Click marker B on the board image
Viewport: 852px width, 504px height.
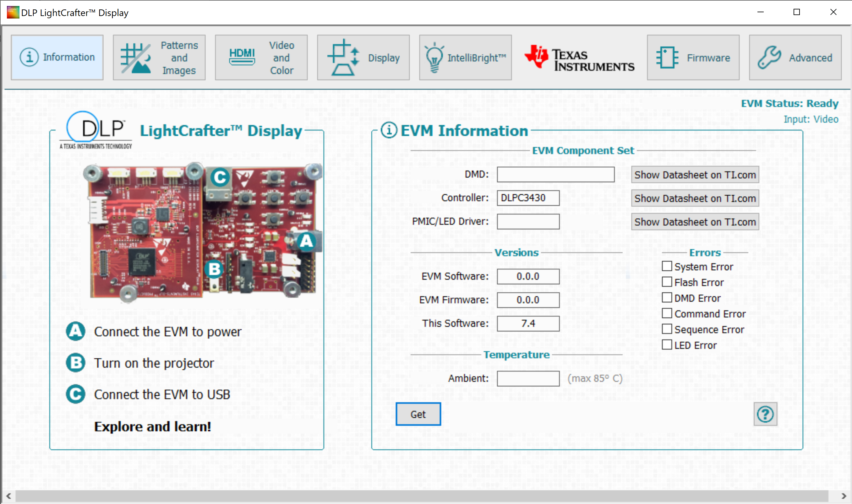coord(214,269)
